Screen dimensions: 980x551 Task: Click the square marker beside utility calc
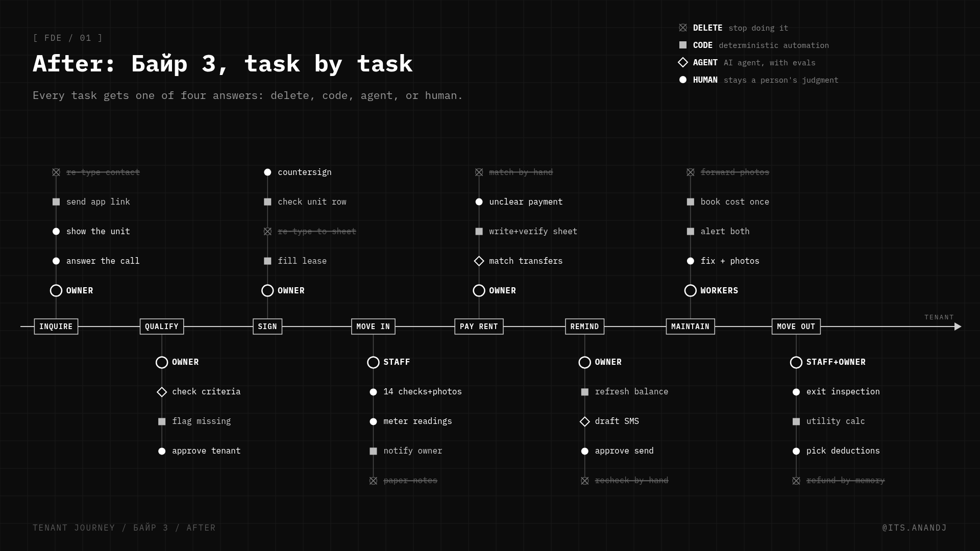[796, 421]
